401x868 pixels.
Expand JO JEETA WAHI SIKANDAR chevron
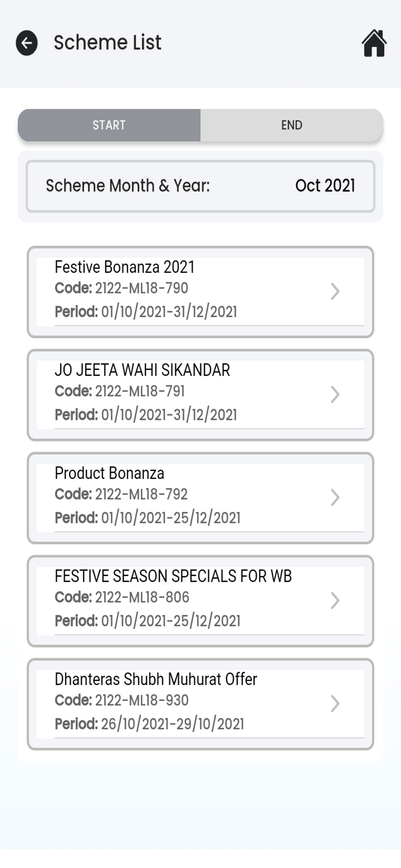335,395
